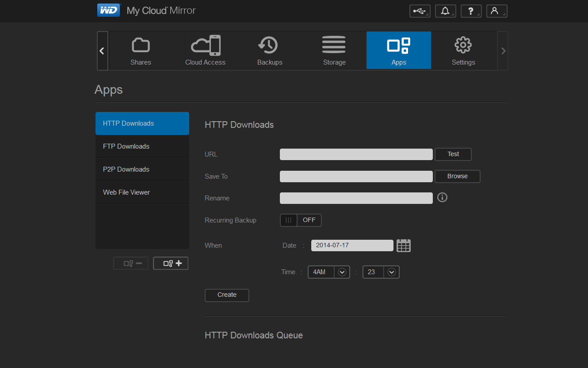Image resolution: width=588 pixels, height=368 pixels.
Task: Click the add app icon button
Action: click(x=171, y=263)
